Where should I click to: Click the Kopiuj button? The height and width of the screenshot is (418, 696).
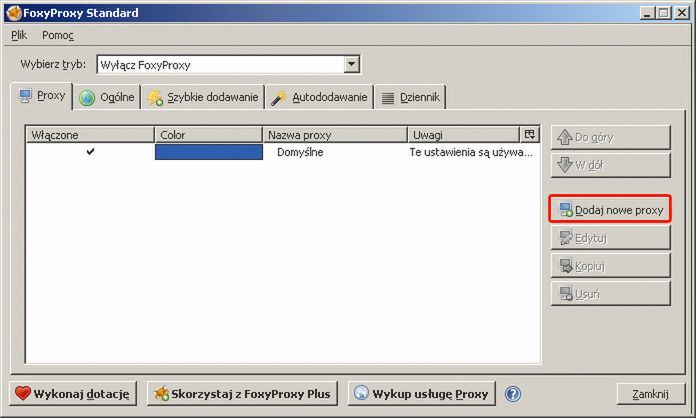coord(610,266)
